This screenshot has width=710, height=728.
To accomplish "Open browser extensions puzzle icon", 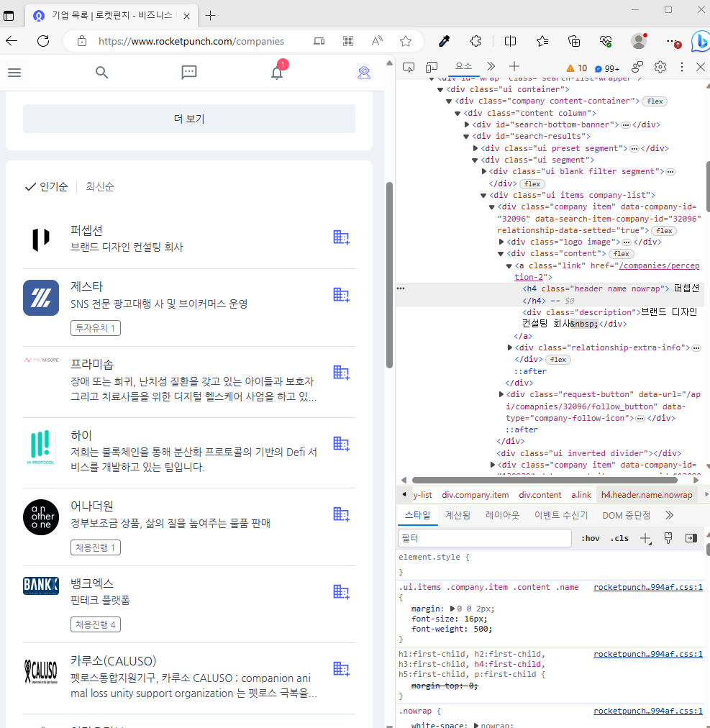I will point(476,41).
